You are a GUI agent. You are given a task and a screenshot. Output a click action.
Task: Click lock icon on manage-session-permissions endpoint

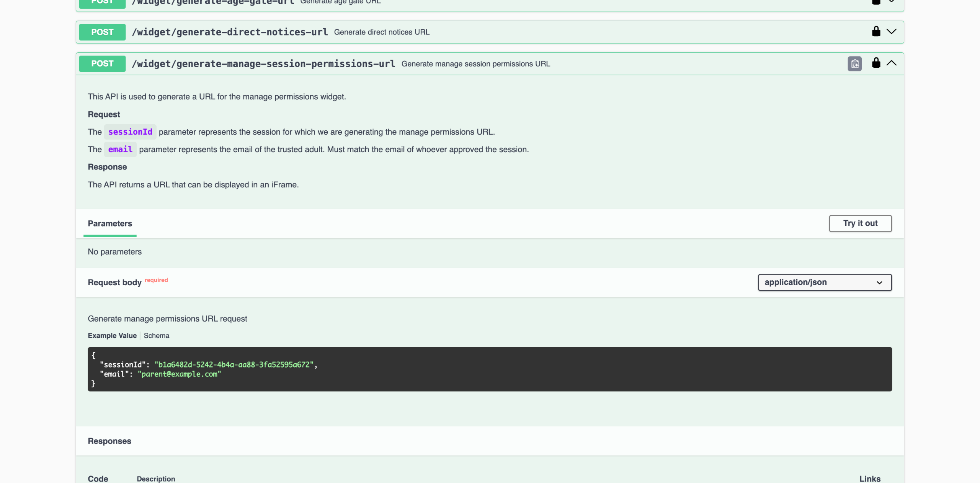click(x=876, y=63)
